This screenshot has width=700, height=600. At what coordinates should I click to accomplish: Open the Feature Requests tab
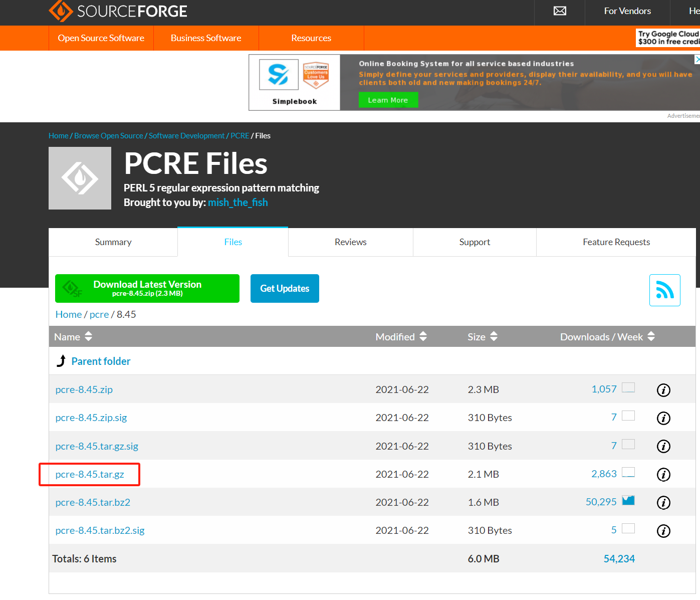616,242
